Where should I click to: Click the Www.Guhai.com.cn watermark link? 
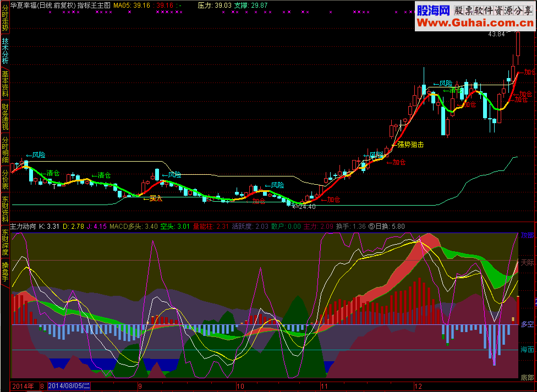click(474, 23)
